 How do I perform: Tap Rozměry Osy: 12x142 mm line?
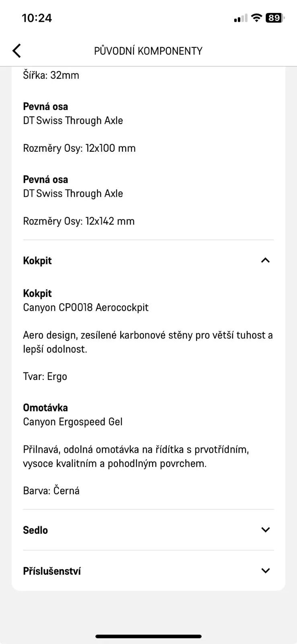coord(79,221)
